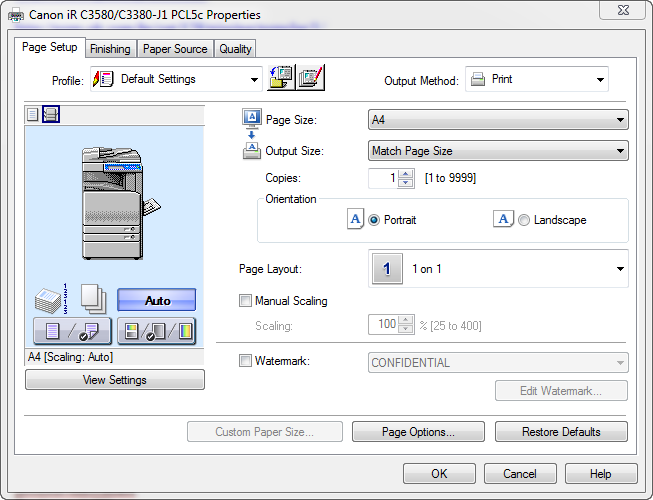Toggle the one-sided/two-sided printing button
This screenshot has width=653, height=500.
72,331
